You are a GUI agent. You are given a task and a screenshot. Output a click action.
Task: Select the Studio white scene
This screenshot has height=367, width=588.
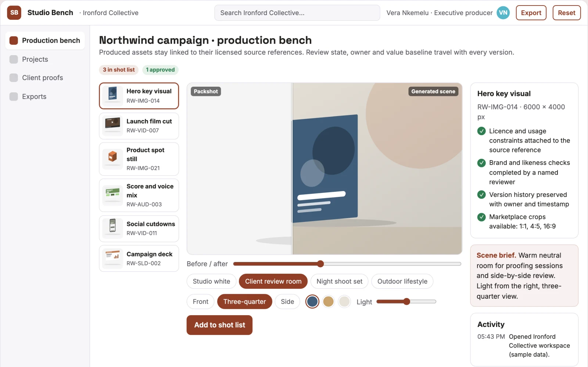click(x=211, y=281)
